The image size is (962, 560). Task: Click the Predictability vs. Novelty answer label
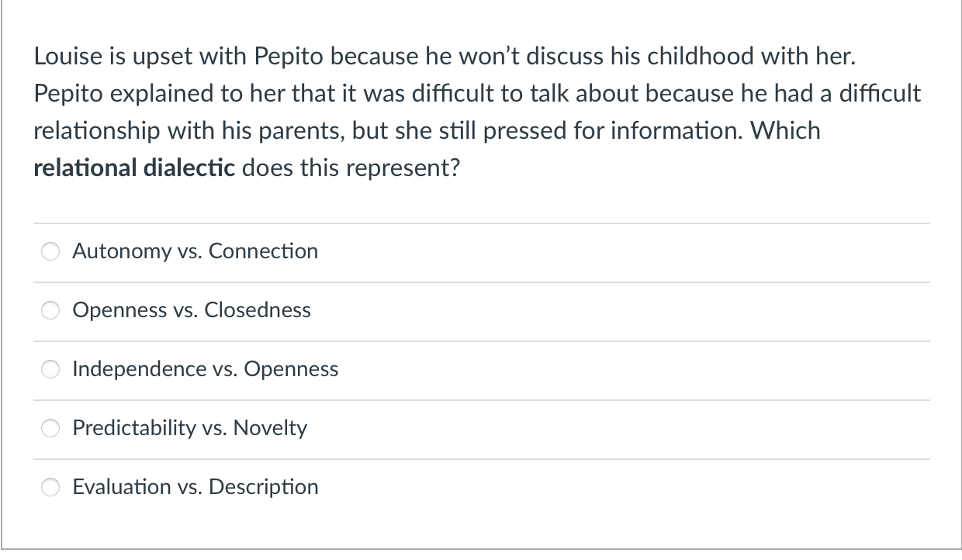tap(189, 428)
